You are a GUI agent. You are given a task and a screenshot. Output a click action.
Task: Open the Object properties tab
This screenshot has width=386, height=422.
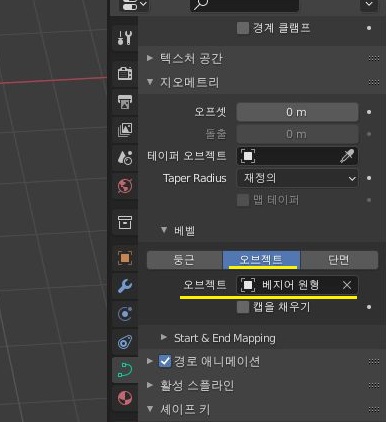125,258
